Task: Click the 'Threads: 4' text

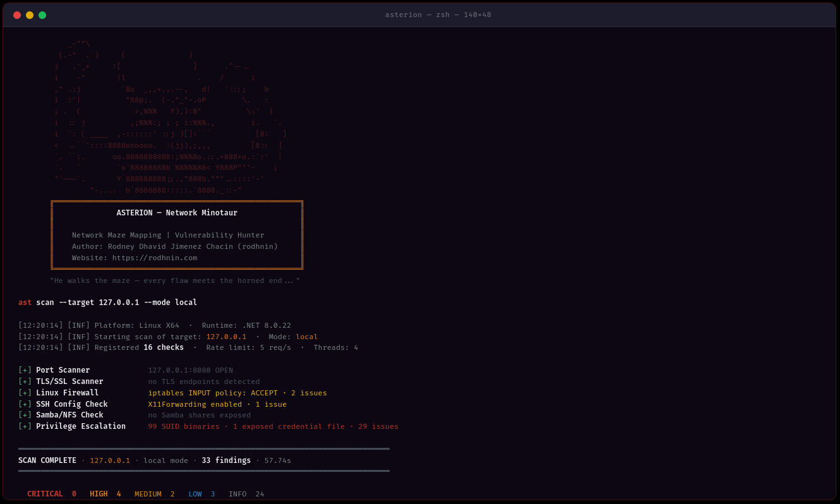Action: [x=335, y=347]
